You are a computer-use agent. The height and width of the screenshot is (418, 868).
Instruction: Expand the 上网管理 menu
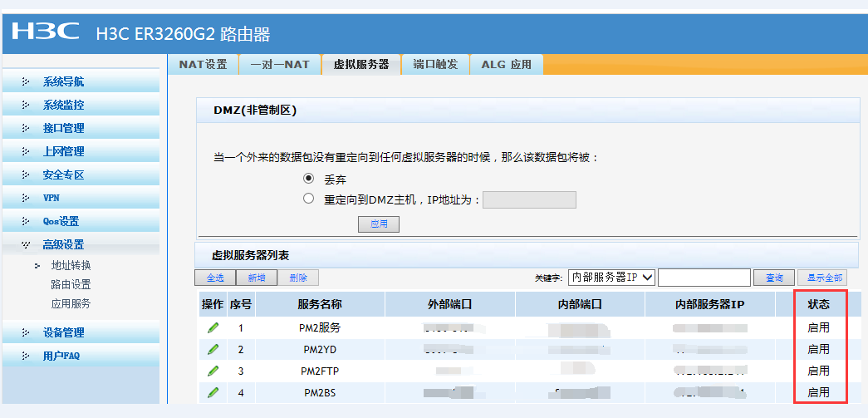point(81,152)
